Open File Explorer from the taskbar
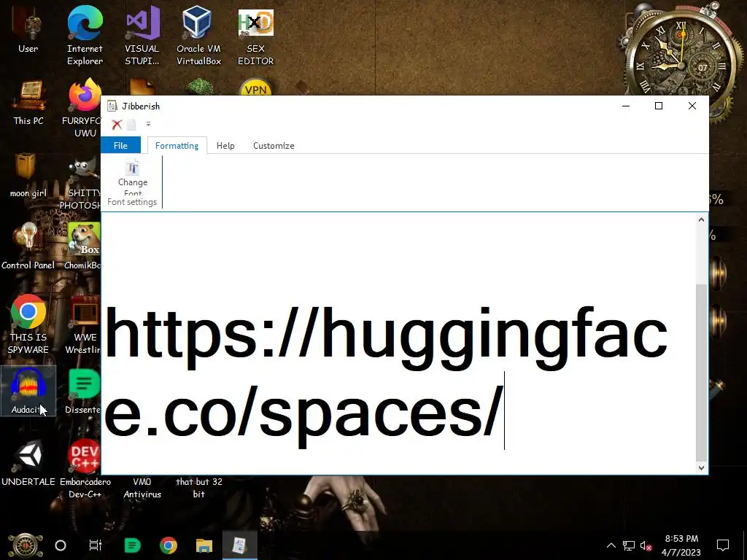The image size is (747, 560). [x=204, y=545]
